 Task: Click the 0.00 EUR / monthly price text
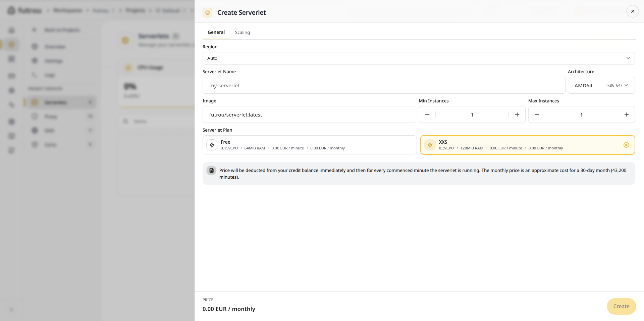click(229, 309)
